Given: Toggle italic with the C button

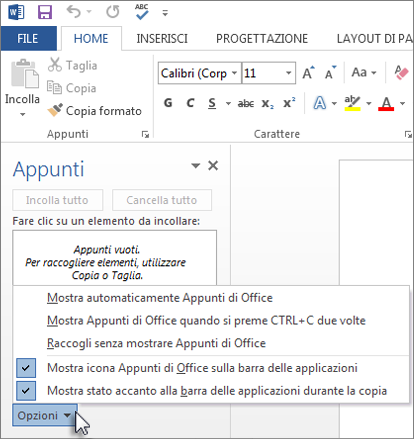Looking at the screenshot, I should coord(190,103).
